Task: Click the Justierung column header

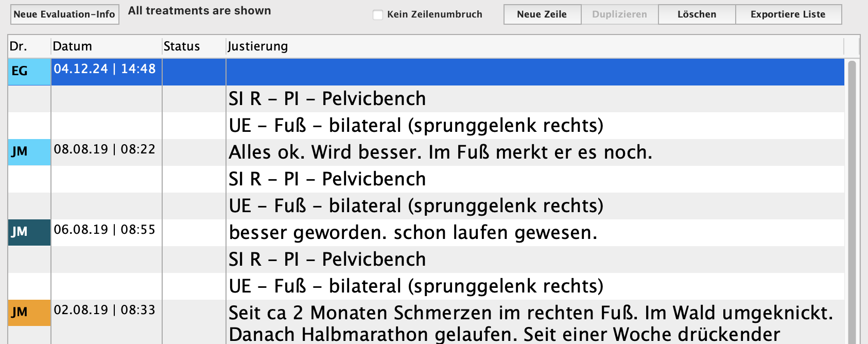Action: [534, 46]
